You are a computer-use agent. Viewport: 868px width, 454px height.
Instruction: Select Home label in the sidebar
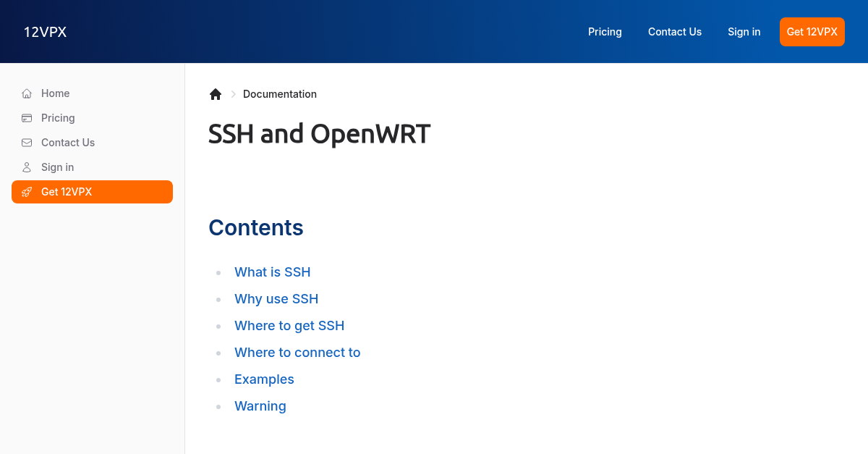pos(56,93)
